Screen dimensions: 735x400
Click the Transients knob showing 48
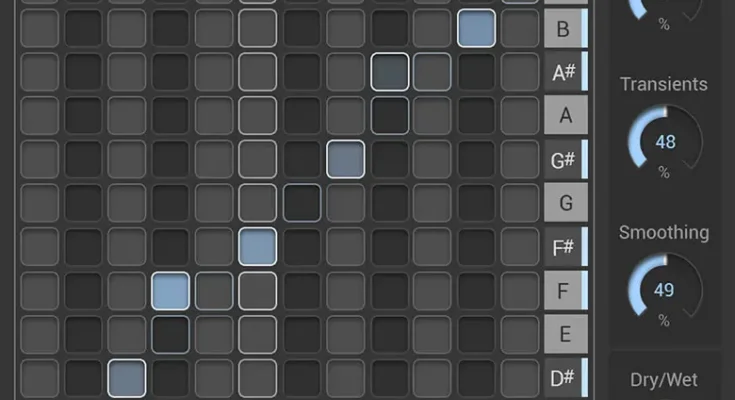tap(665, 141)
